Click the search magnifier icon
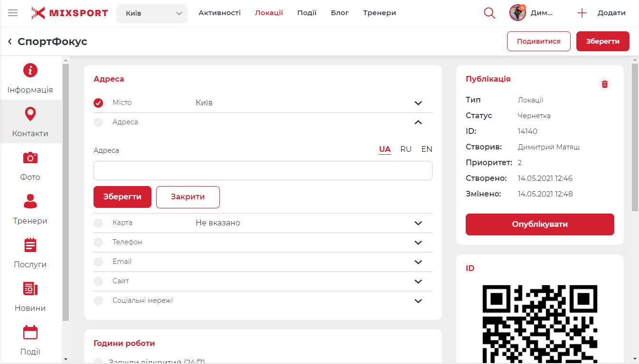 tap(489, 13)
